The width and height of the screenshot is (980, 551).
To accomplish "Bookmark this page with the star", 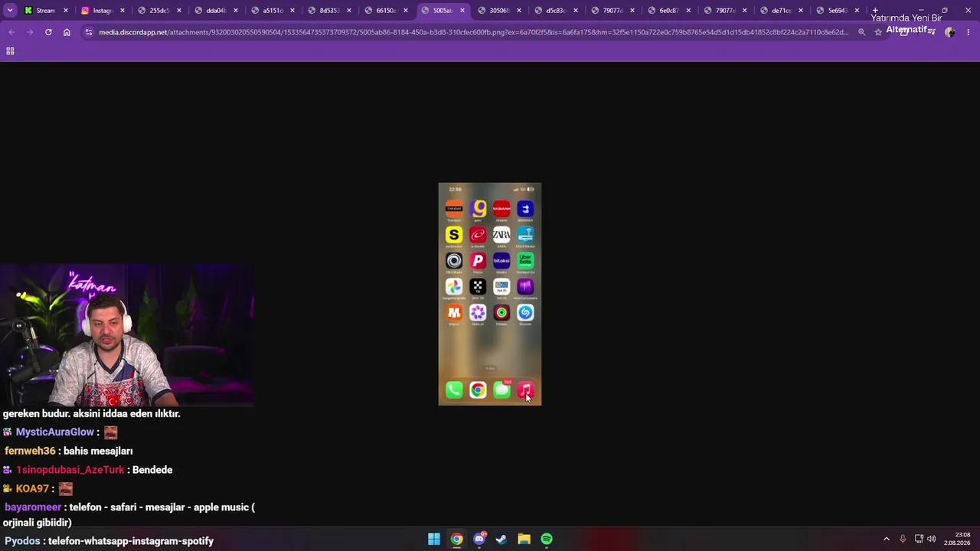I will 878,32.
